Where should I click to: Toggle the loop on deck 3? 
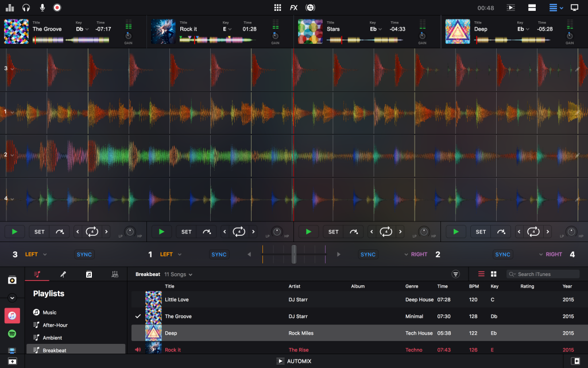pos(92,232)
